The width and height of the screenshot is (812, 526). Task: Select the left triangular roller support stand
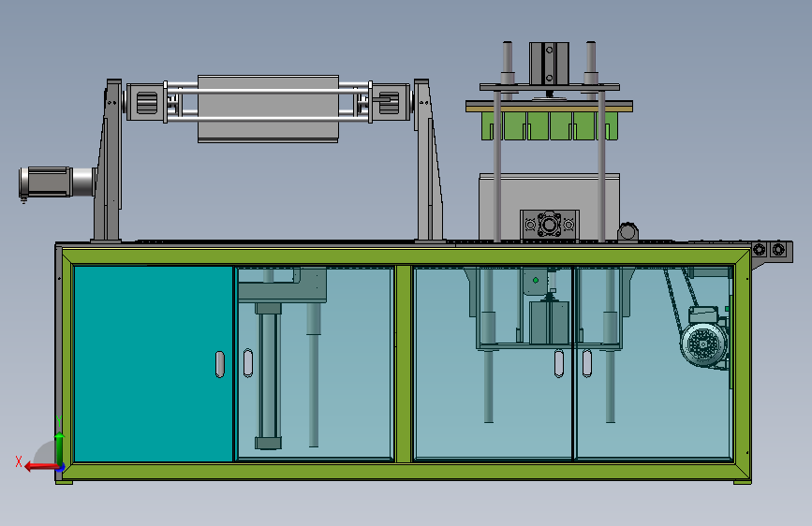(x=108, y=160)
